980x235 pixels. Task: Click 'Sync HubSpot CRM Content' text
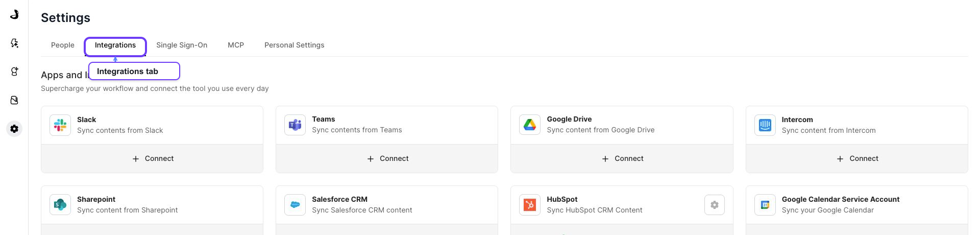pyautogui.click(x=595, y=210)
